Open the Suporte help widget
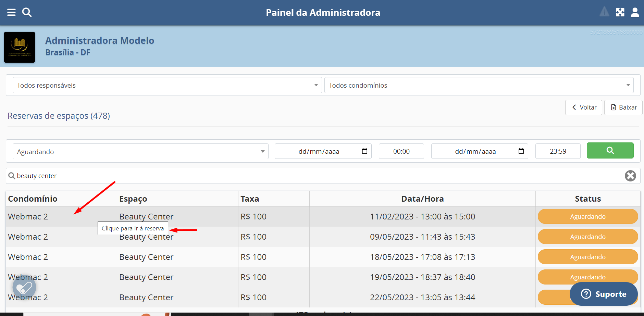This screenshot has width=644, height=316. coord(603,294)
